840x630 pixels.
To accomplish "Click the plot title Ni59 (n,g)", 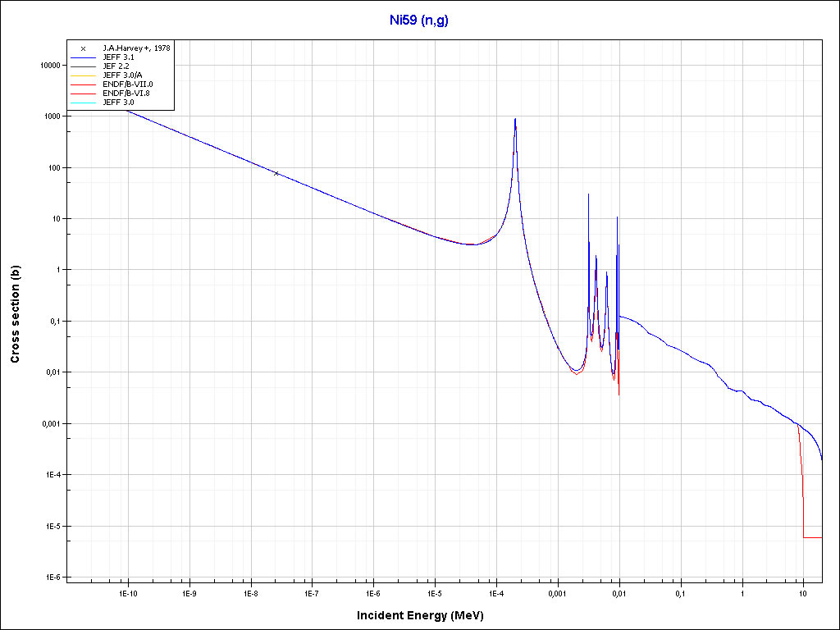I will point(419,19).
